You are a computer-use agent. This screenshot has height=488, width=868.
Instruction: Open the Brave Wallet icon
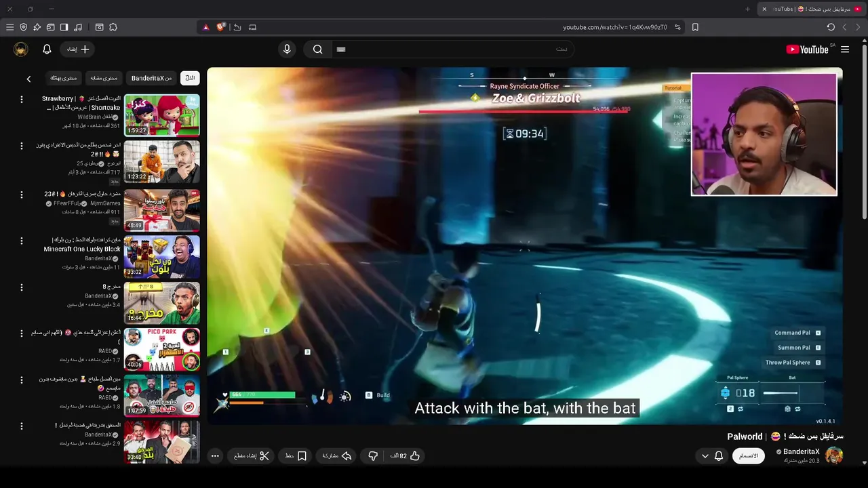pyautogui.click(x=50, y=27)
